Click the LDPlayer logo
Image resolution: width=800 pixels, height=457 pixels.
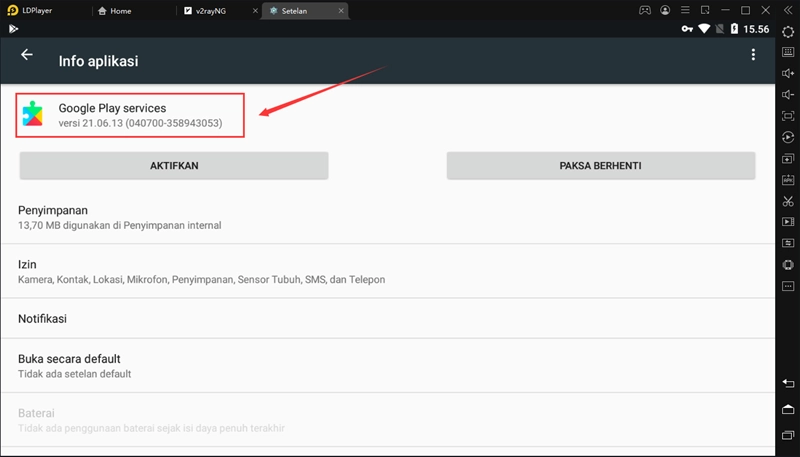coord(13,10)
